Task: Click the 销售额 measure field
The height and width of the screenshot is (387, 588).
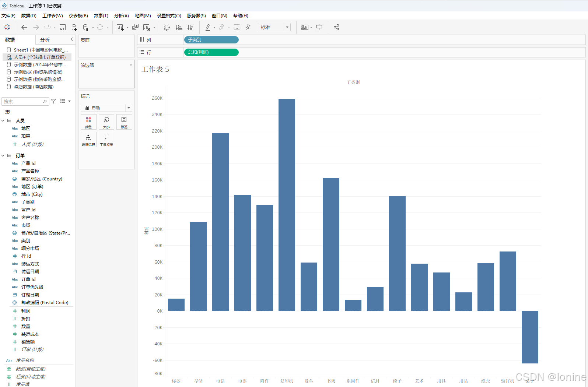Action: (28, 342)
